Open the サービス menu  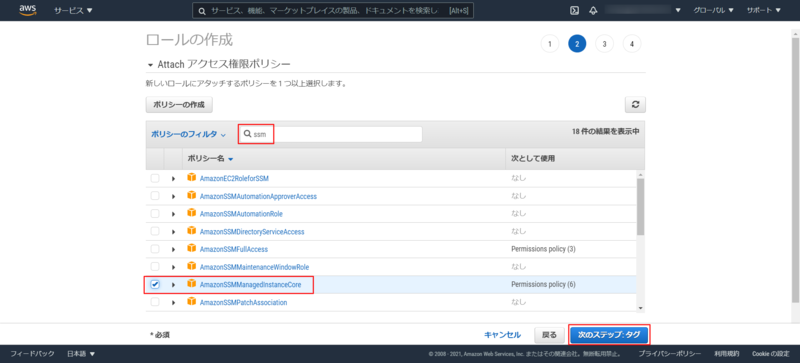73,11
